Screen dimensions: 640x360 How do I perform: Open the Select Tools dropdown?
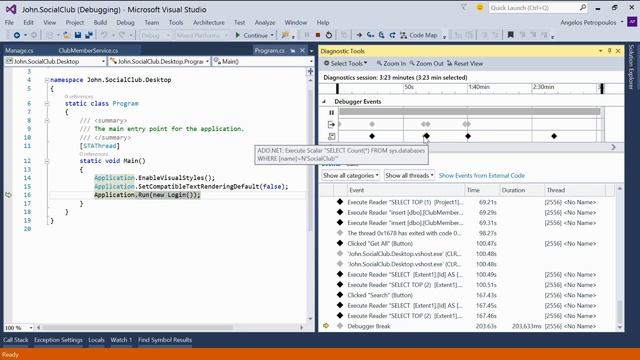pos(345,64)
